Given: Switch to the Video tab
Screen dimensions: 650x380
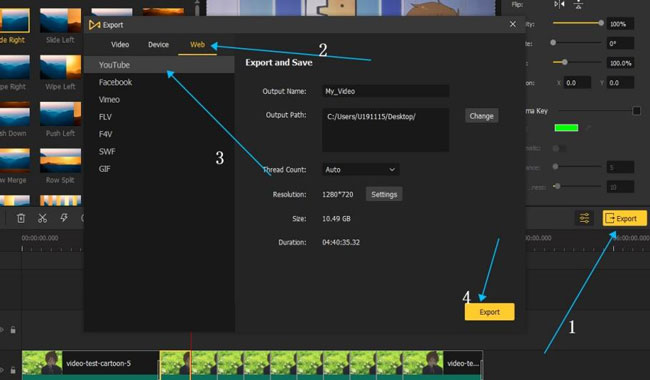Looking at the screenshot, I should [x=120, y=44].
